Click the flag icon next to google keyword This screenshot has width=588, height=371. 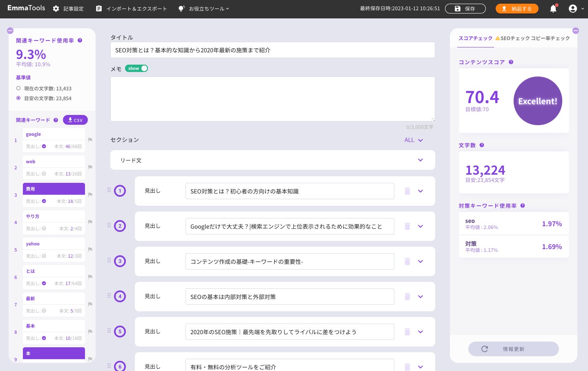tap(90, 140)
